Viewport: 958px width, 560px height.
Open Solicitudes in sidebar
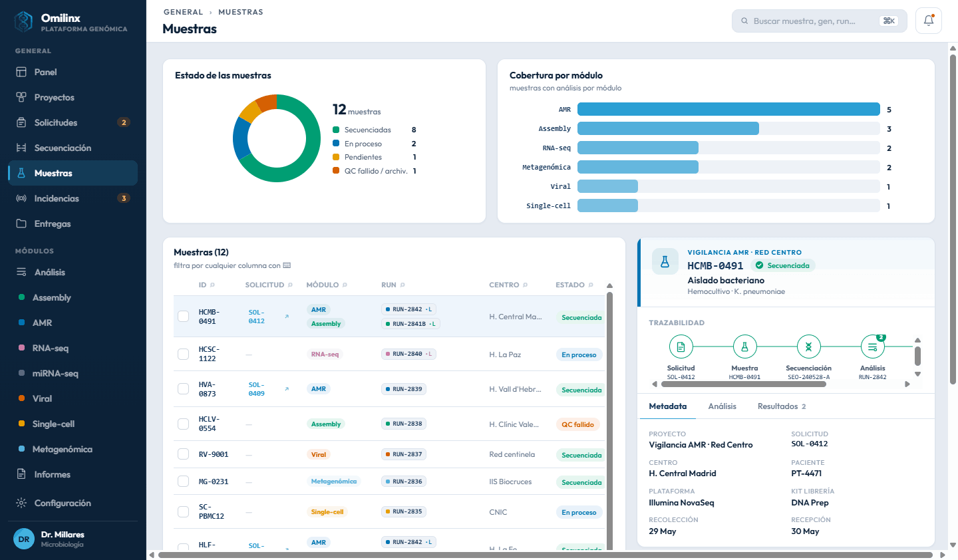[73, 122]
